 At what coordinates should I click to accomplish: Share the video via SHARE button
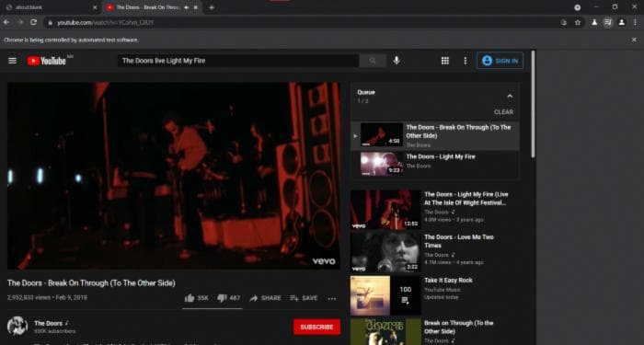click(265, 298)
